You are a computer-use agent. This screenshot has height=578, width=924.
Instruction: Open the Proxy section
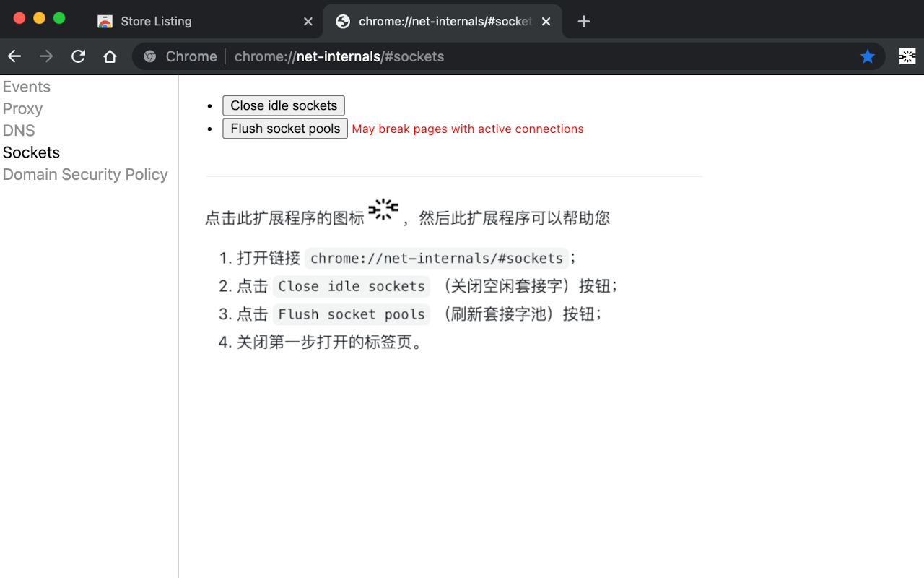click(22, 108)
